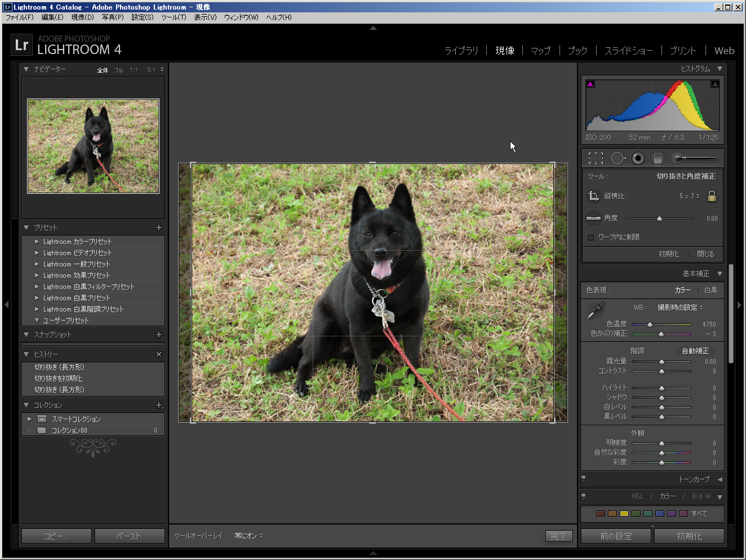Enable the ワープ内に制限 checkbox

(591, 237)
